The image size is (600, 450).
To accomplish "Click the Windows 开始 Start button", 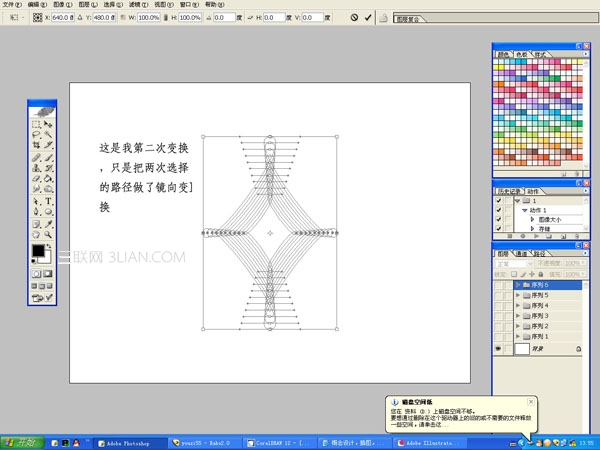I will pyautogui.click(x=22, y=443).
